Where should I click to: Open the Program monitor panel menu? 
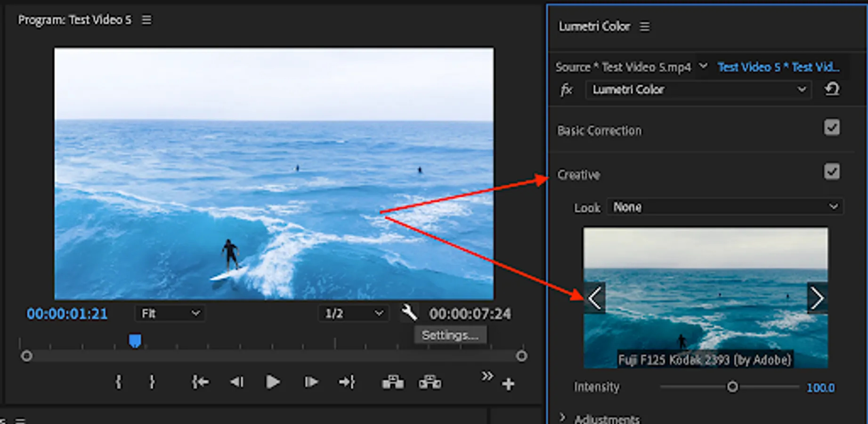click(147, 20)
